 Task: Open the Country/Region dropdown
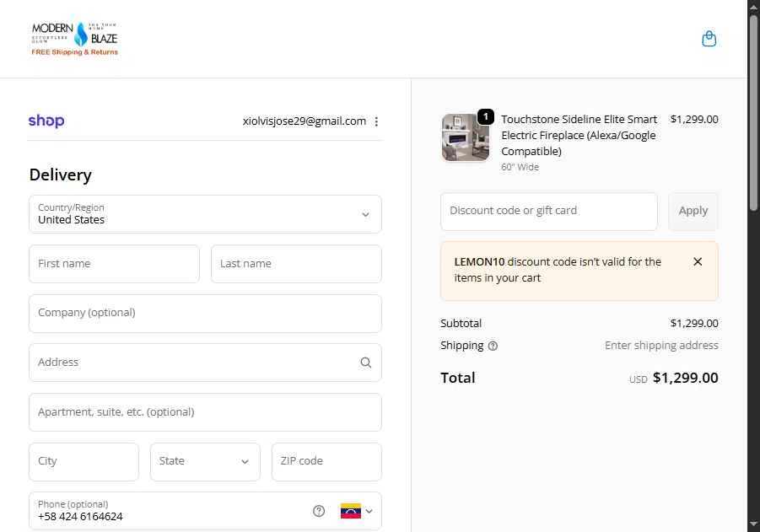(x=205, y=214)
